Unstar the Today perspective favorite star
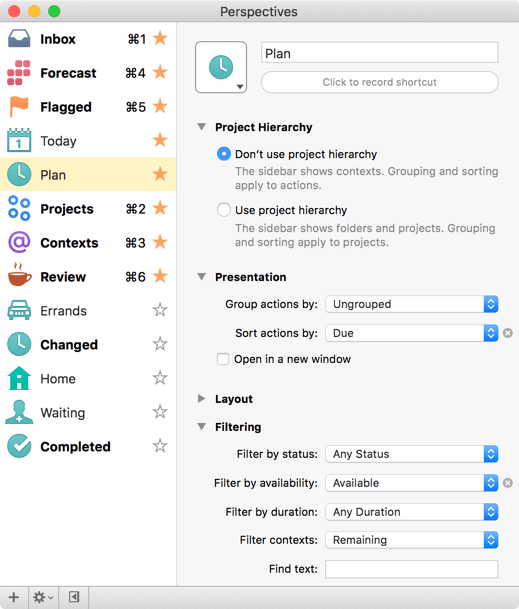 coord(160,140)
